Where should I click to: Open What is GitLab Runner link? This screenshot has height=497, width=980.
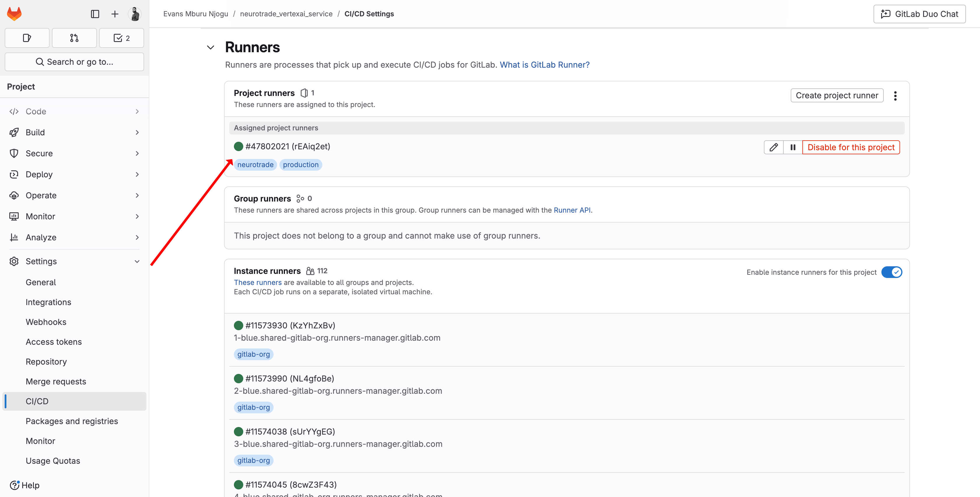click(x=545, y=65)
